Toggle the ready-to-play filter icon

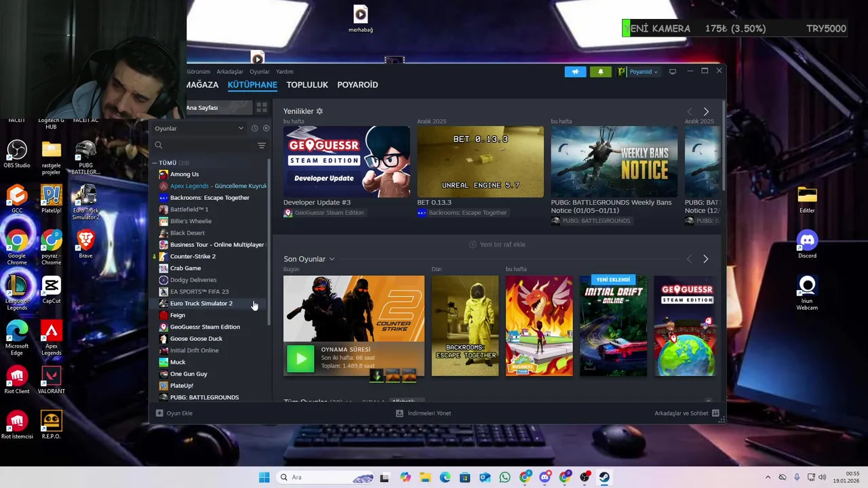(266, 128)
